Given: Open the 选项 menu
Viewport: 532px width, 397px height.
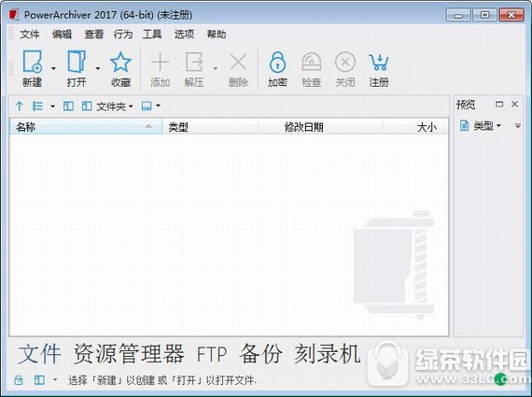Looking at the screenshot, I should click(184, 34).
